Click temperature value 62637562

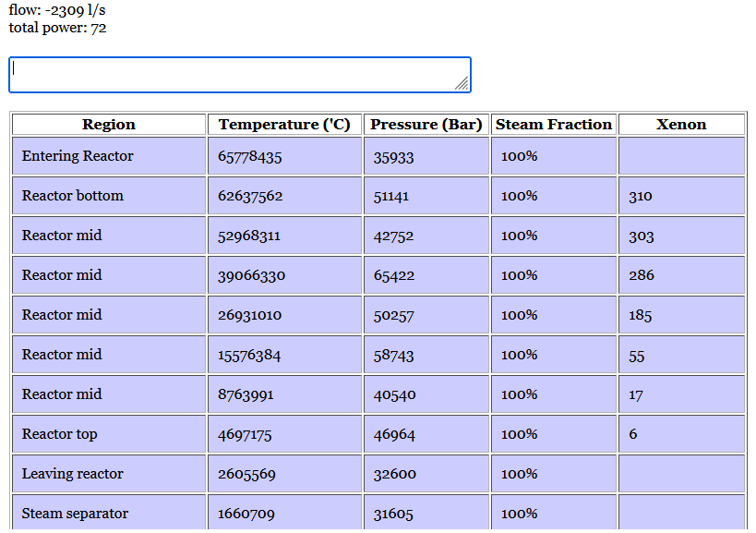click(250, 197)
